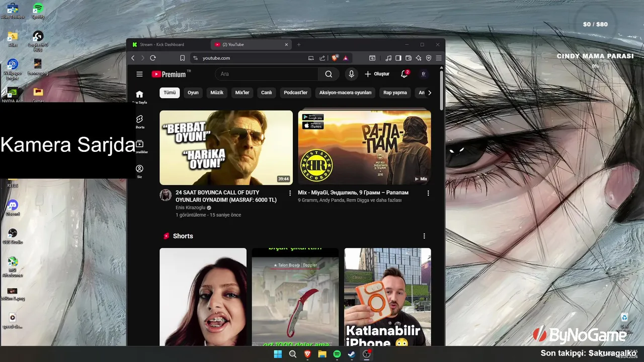Image resolution: width=644 pixels, height=362 pixels.
Task: Share this page via address bar icon
Action: 322,58
